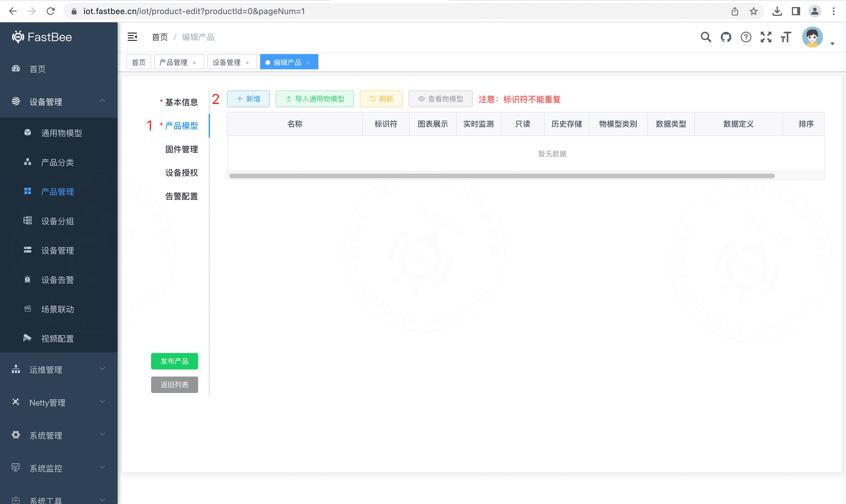
Task: Click the 标识符 column header
Action: tap(386, 124)
